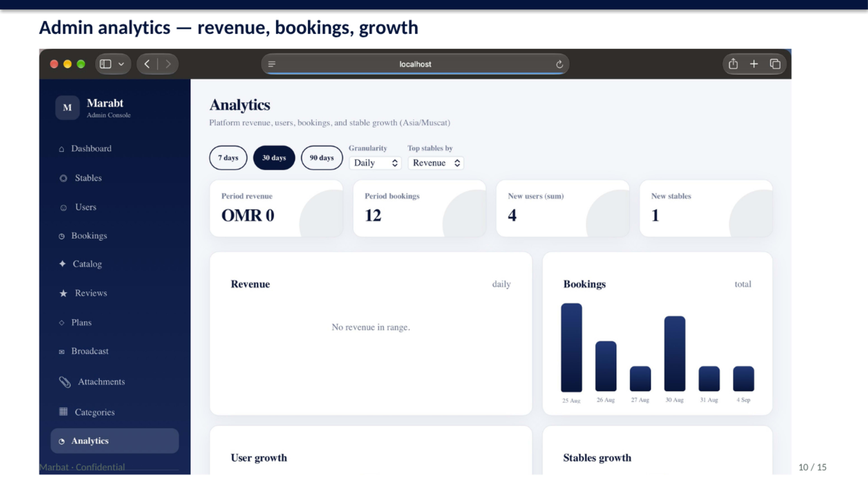Click the New stables card
The height and width of the screenshot is (488, 868).
(x=706, y=208)
